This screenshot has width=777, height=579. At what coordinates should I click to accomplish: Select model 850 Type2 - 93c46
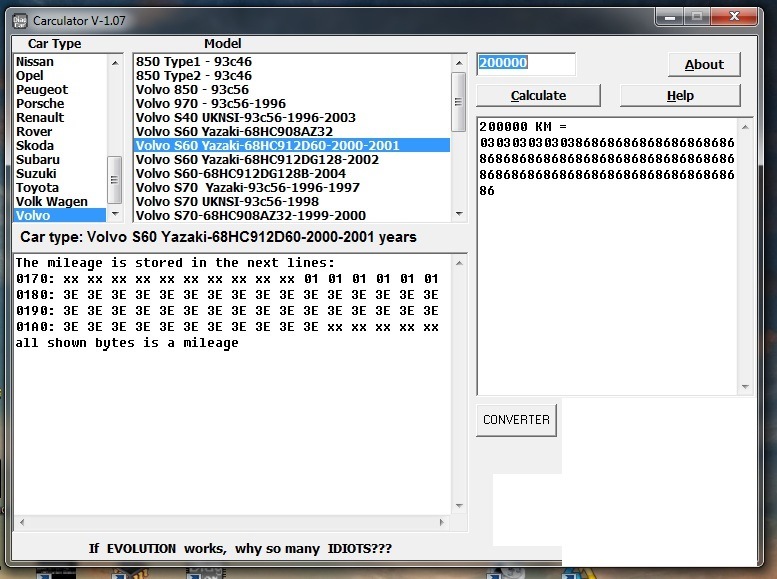(x=292, y=75)
